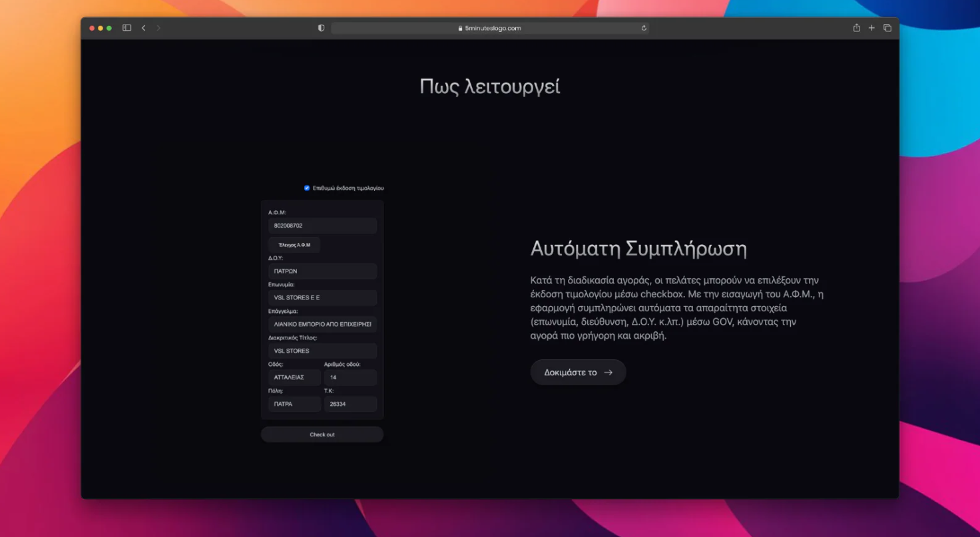Image resolution: width=980 pixels, height=537 pixels.
Task: Click the paragraph starting Κατά τη διαδικασία αγοράς
Action: (677, 307)
